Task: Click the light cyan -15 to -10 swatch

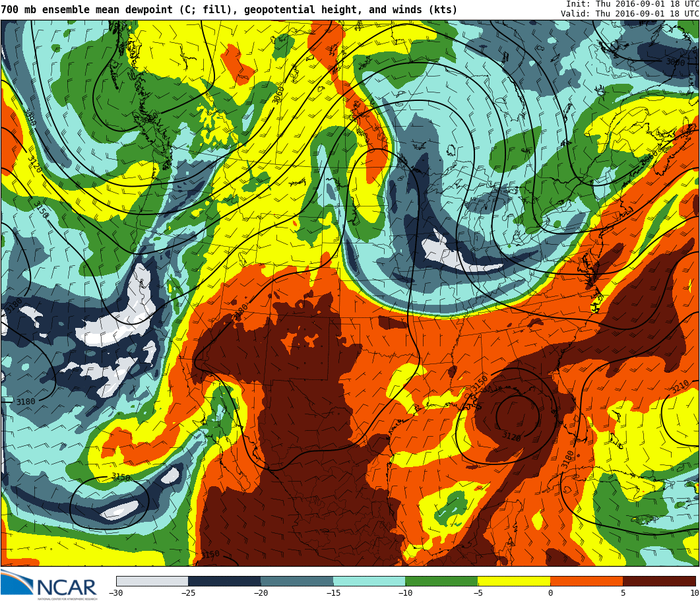Action: point(369,581)
